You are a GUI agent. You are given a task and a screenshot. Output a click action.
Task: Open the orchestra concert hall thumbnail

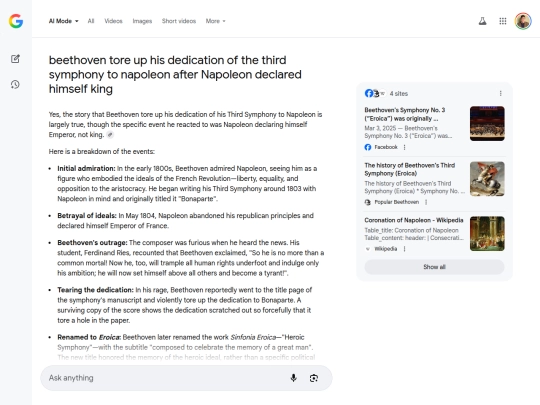click(487, 123)
